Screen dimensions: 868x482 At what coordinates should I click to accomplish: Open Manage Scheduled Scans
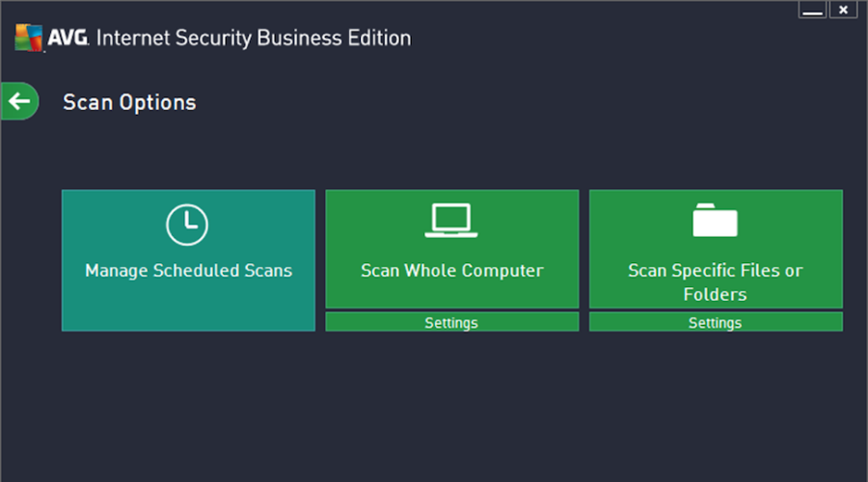(x=188, y=271)
